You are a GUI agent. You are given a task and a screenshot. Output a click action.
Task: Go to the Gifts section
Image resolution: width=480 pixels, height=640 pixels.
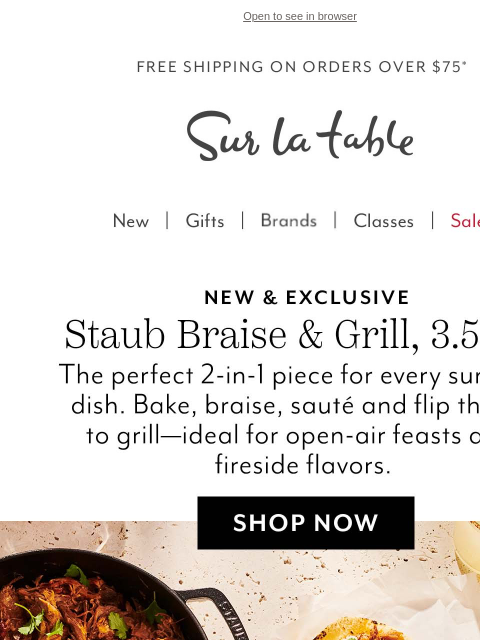click(205, 221)
